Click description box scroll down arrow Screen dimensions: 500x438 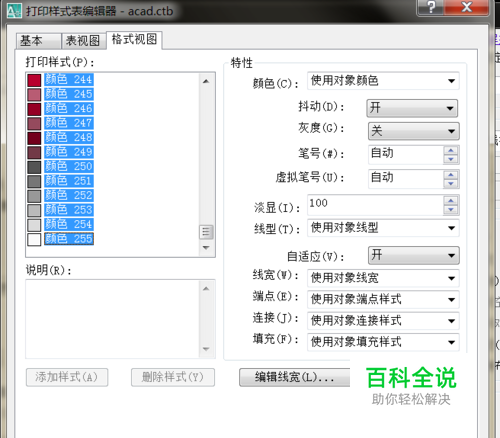click(x=206, y=349)
